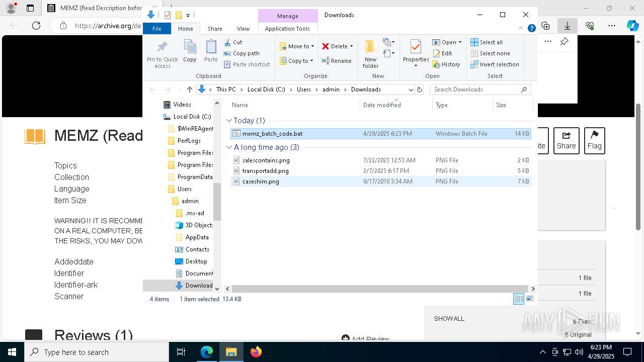Click the Rename command
The width and height of the screenshot is (644, 362).
click(337, 61)
